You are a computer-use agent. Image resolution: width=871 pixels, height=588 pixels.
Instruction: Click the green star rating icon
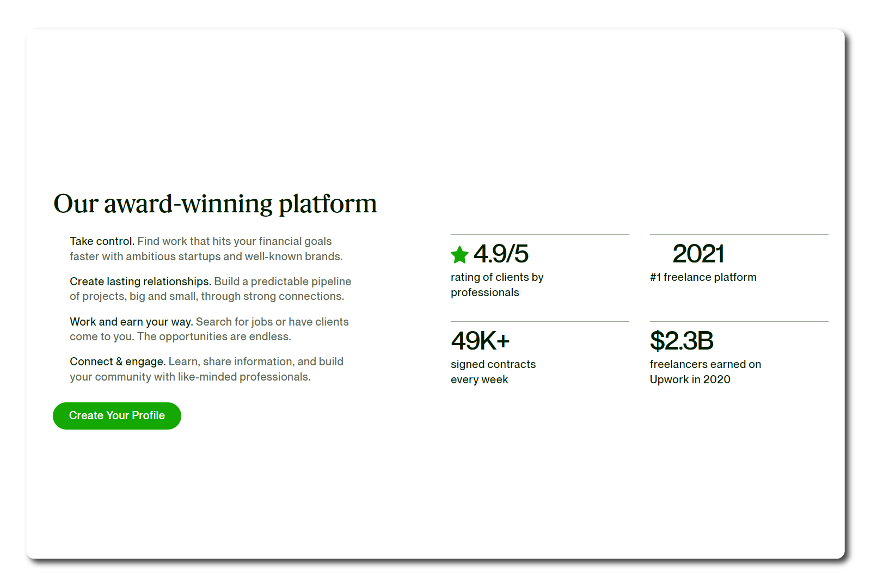click(x=459, y=254)
